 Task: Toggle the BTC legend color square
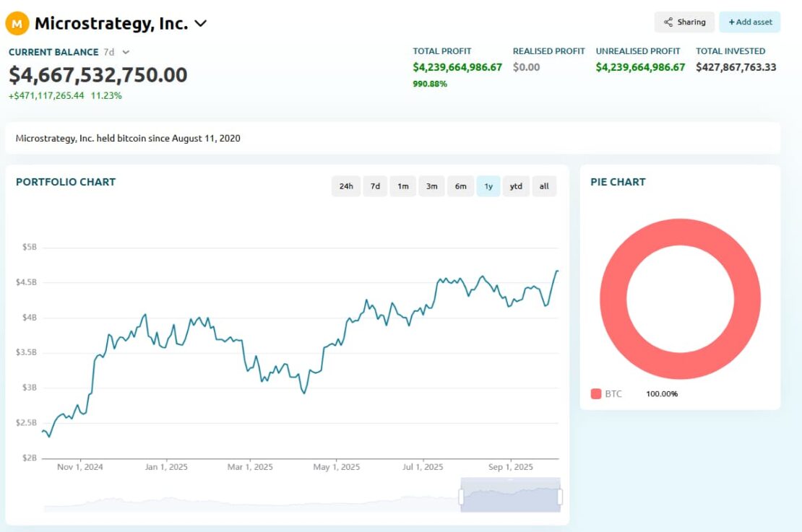click(x=596, y=394)
